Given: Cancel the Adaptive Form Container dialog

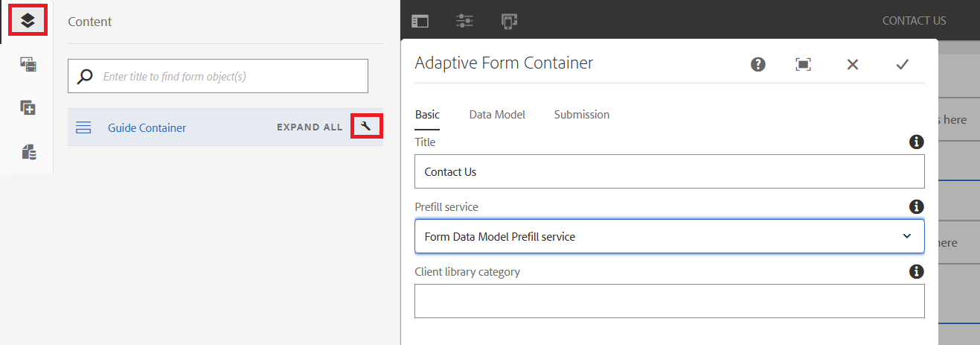Looking at the screenshot, I should 853,64.
